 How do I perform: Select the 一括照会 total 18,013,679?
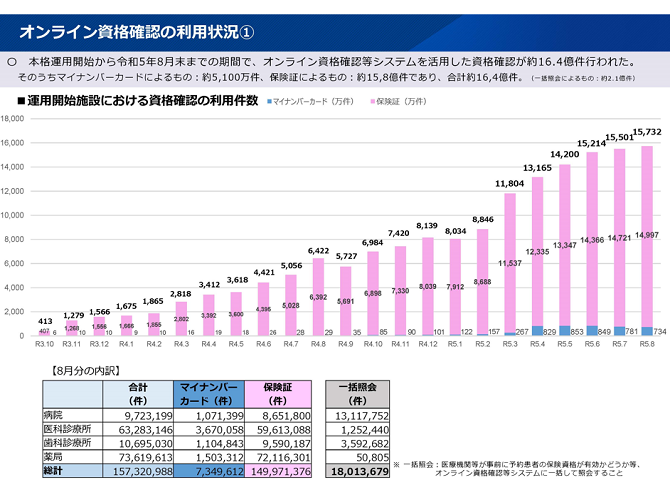pyautogui.click(x=357, y=471)
